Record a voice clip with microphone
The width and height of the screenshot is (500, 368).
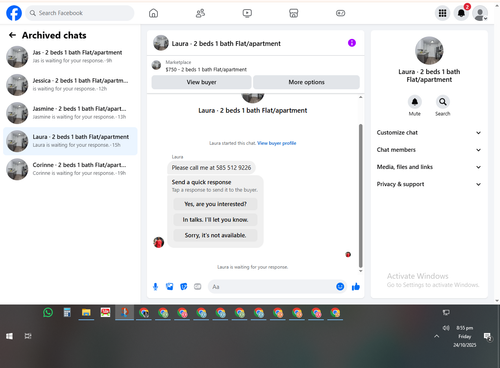[x=155, y=287]
